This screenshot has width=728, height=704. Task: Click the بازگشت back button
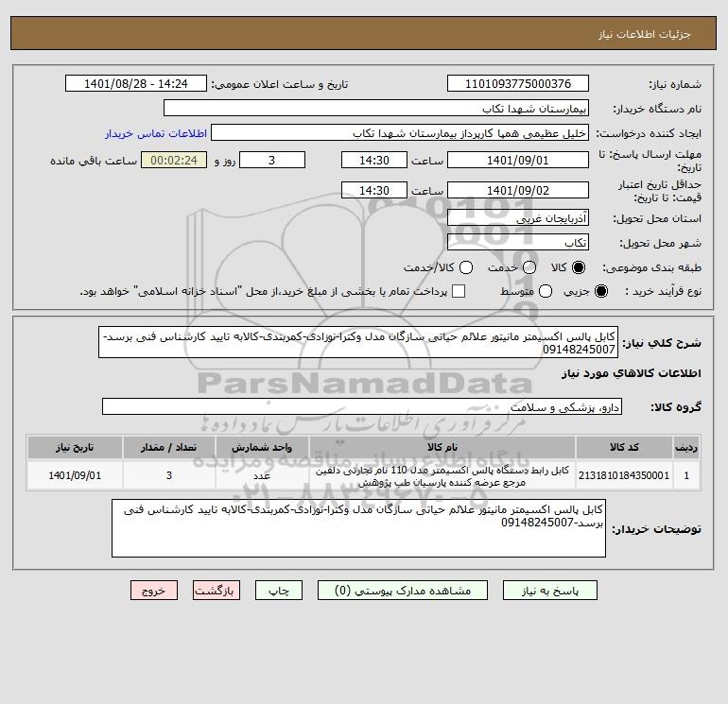coord(217,591)
